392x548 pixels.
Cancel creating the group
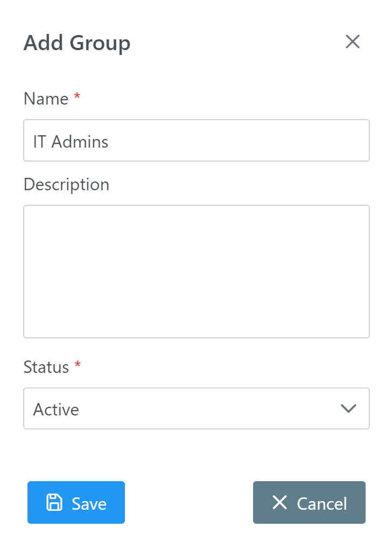click(x=309, y=502)
